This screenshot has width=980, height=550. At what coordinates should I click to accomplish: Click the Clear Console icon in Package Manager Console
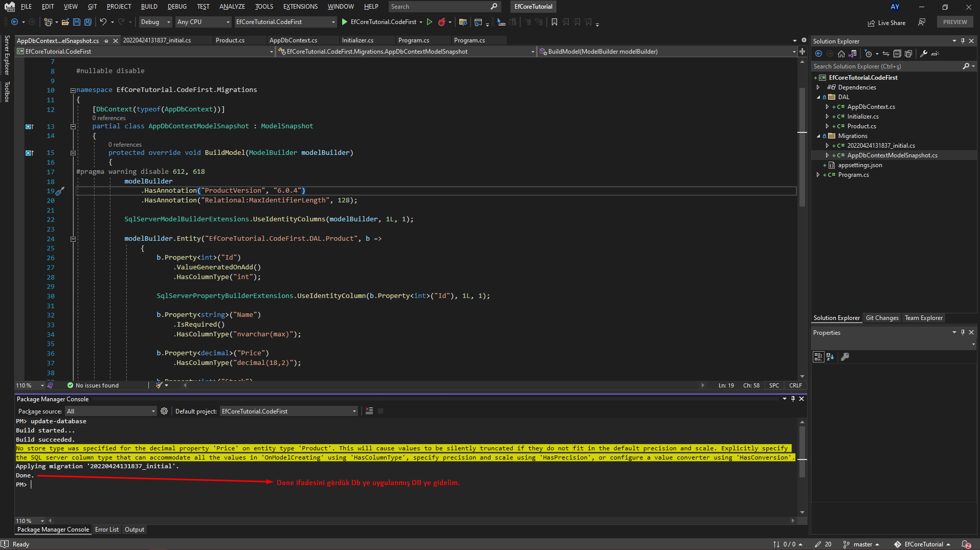tap(369, 410)
